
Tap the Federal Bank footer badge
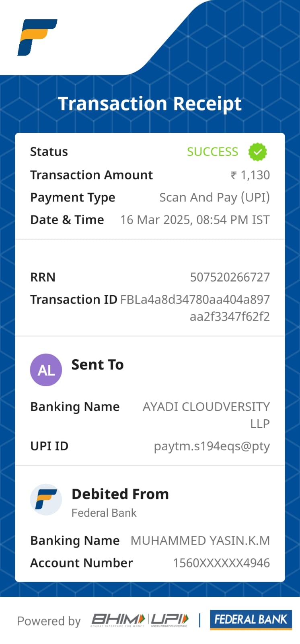[x=251, y=619]
